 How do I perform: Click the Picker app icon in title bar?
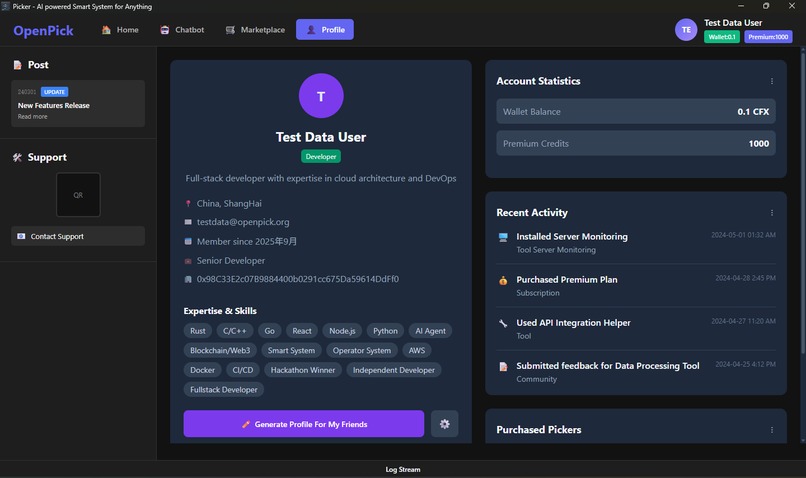[5, 6]
